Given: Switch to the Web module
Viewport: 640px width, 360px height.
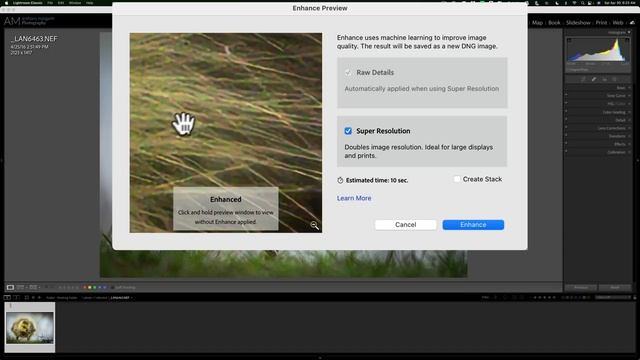Looking at the screenshot, I should coord(618,23).
